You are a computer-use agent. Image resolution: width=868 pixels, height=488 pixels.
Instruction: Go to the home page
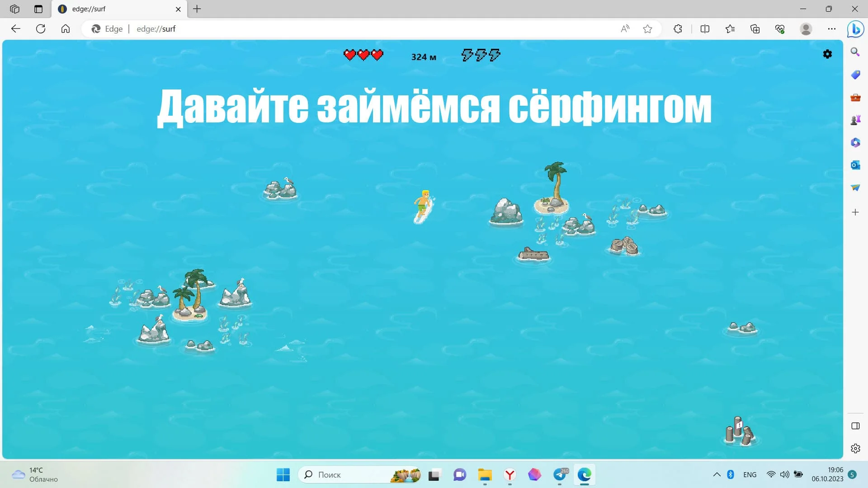click(x=66, y=29)
